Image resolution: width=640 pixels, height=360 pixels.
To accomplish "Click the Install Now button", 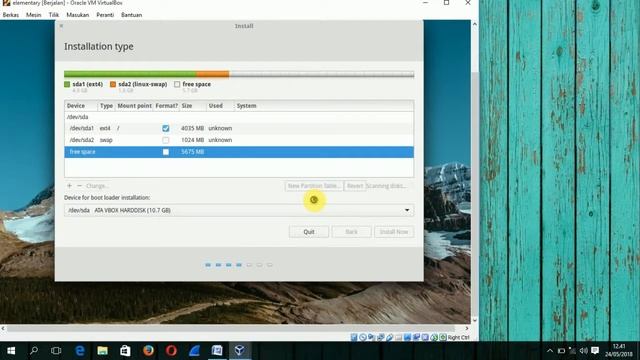I will point(394,232).
